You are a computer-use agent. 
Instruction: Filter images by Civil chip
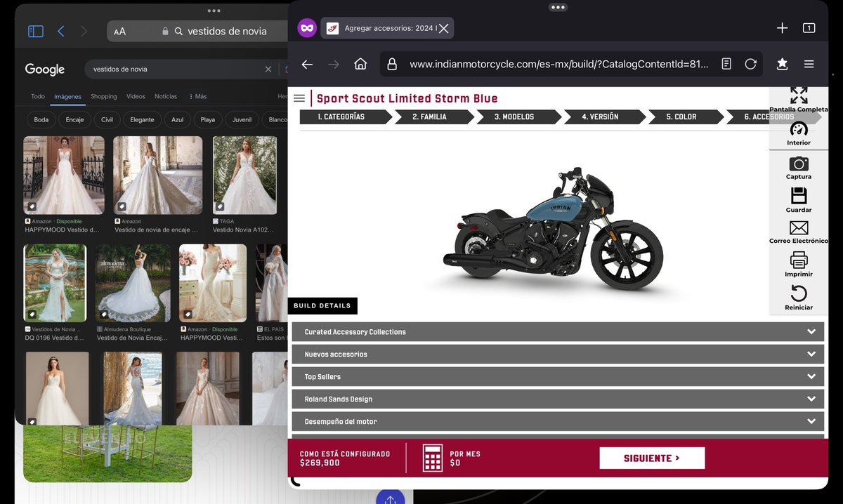(x=107, y=119)
